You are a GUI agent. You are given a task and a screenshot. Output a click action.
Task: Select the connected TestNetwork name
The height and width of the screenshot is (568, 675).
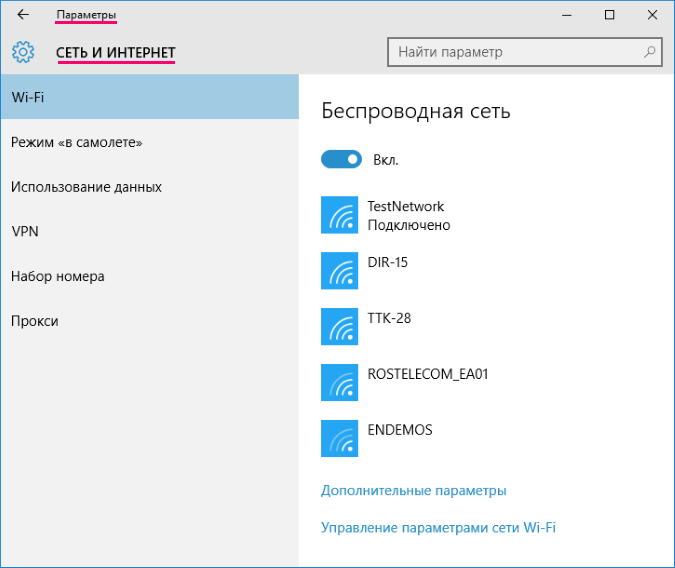pos(406,207)
